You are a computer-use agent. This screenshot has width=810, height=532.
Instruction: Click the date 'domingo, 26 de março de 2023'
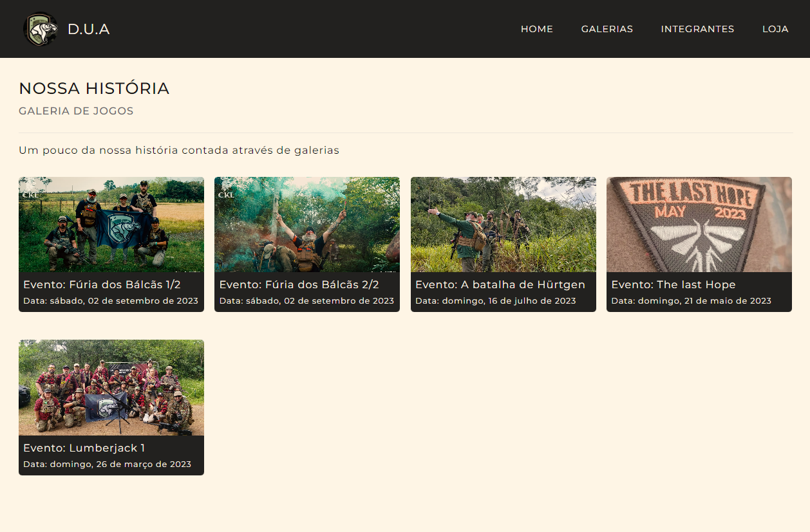click(120, 464)
